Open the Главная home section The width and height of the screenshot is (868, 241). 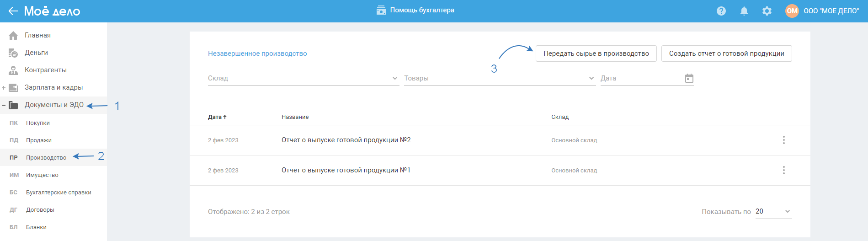tap(37, 35)
